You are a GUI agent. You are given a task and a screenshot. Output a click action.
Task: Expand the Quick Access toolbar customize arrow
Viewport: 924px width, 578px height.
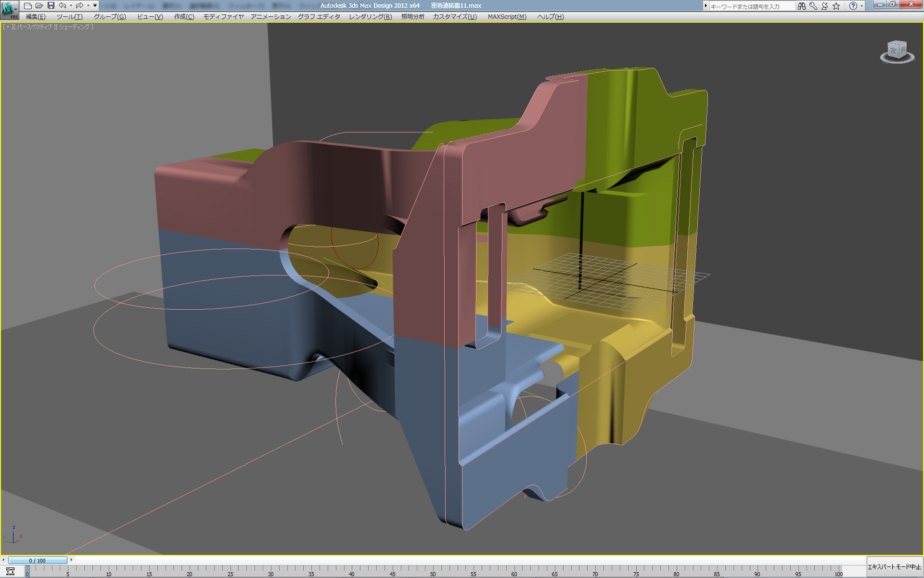pos(95,6)
